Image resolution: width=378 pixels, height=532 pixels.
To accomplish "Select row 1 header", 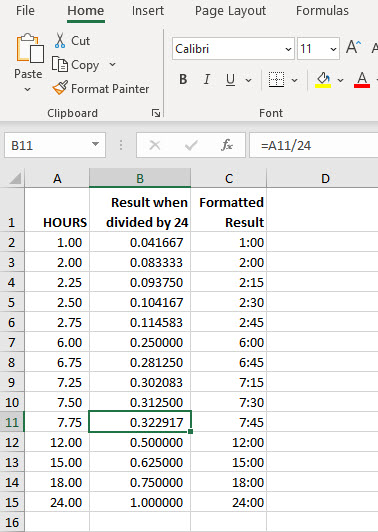I will pos(12,210).
